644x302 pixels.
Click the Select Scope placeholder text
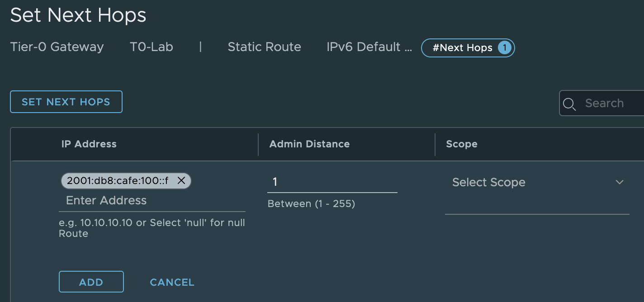(x=488, y=182)
